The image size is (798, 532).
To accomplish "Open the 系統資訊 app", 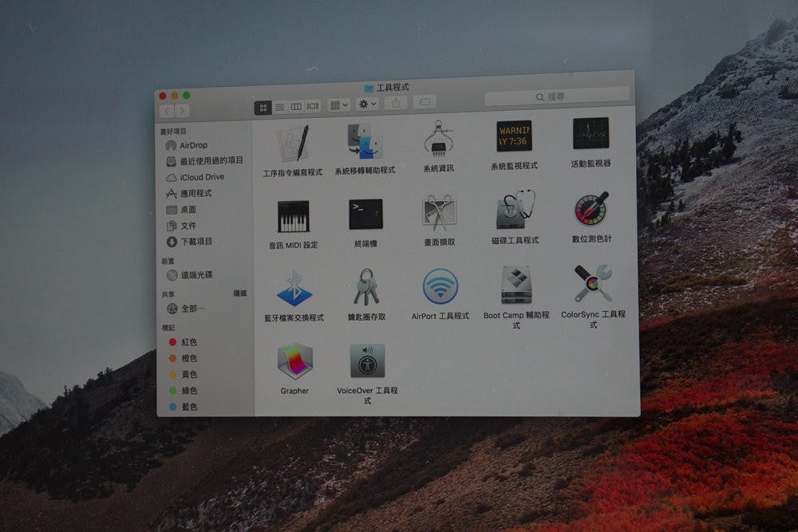I will (x=438, y=139).
